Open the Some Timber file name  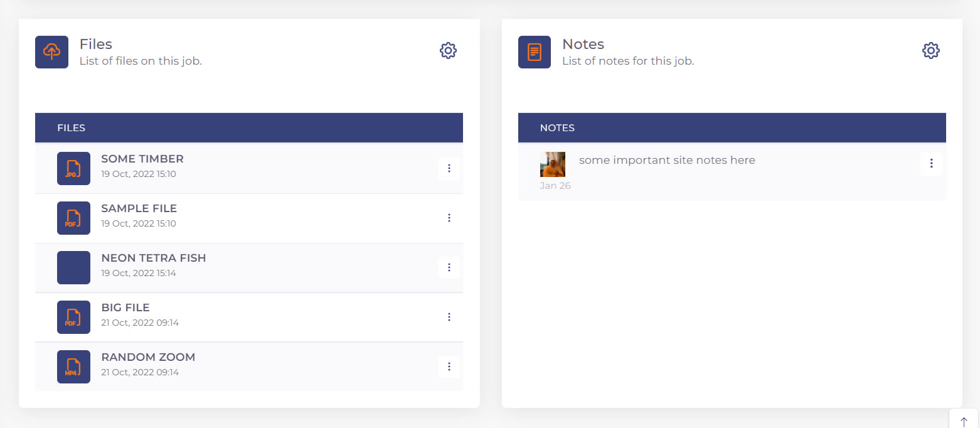[x=142, y=159]
